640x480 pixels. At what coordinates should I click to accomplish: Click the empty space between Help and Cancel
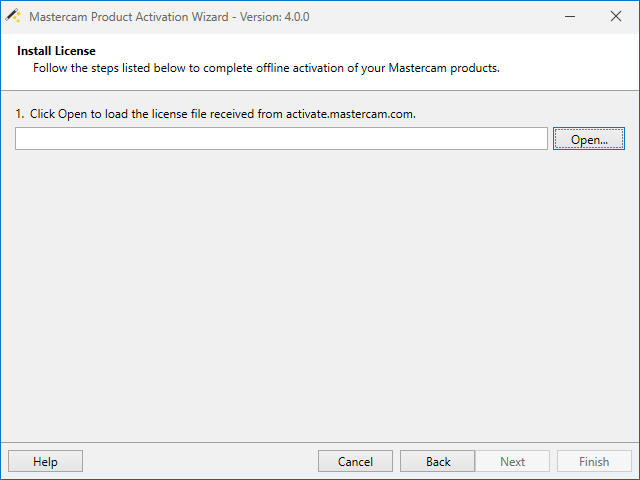[200, 461]
